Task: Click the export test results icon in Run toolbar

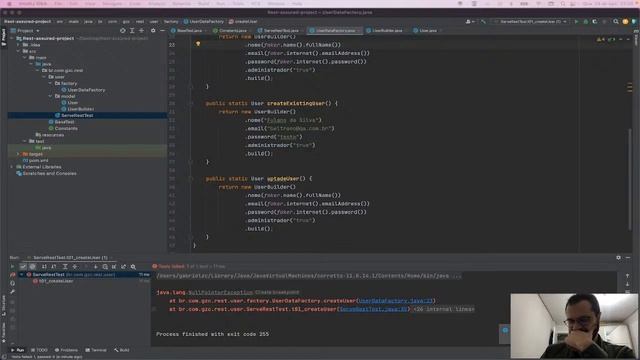Action: [123, 267]
